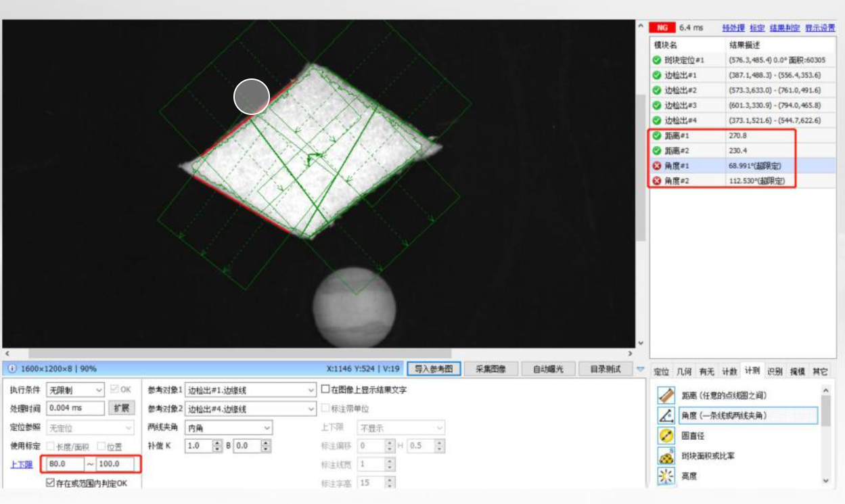
Task: Open the 执行条件 dropdown showing 无限制
Action: (x=75, y=390)
